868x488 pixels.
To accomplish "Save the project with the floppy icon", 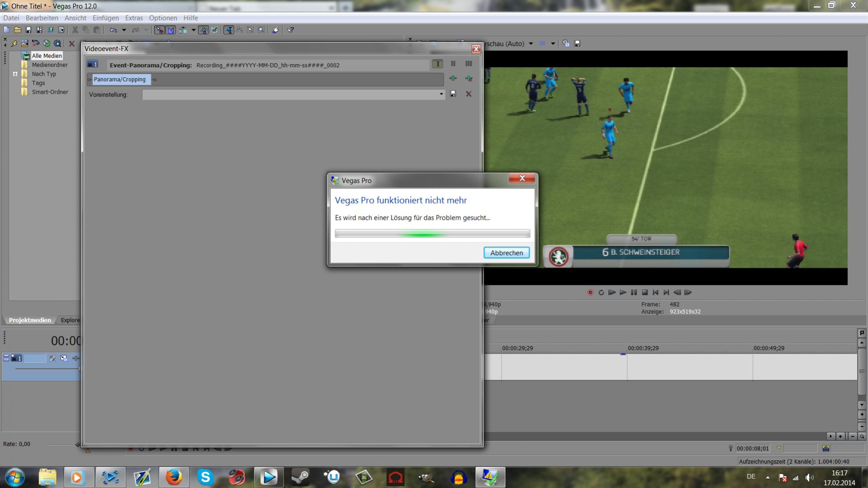I will (28, 30).
